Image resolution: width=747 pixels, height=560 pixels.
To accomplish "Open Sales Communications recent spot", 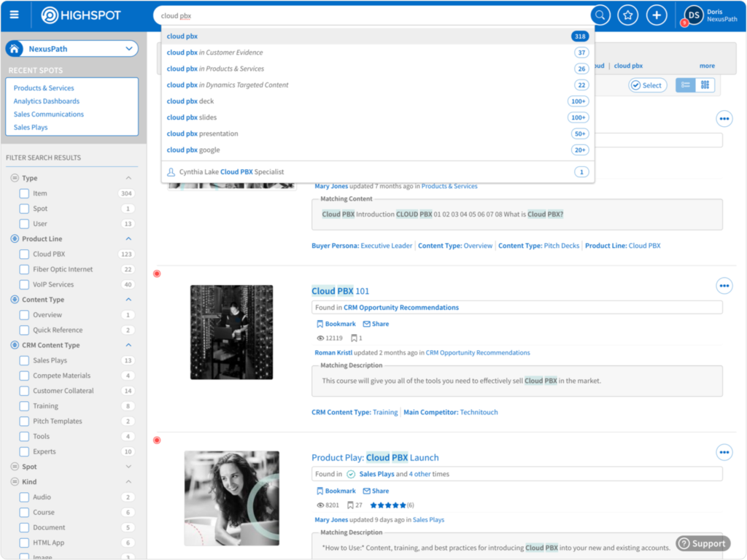I will click(49, 114).
